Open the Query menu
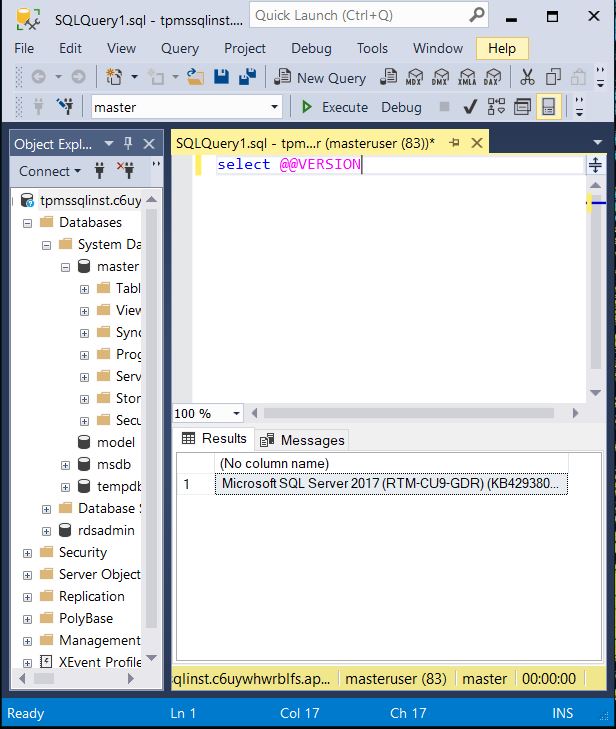616x729 pixels. pos(180,48)
